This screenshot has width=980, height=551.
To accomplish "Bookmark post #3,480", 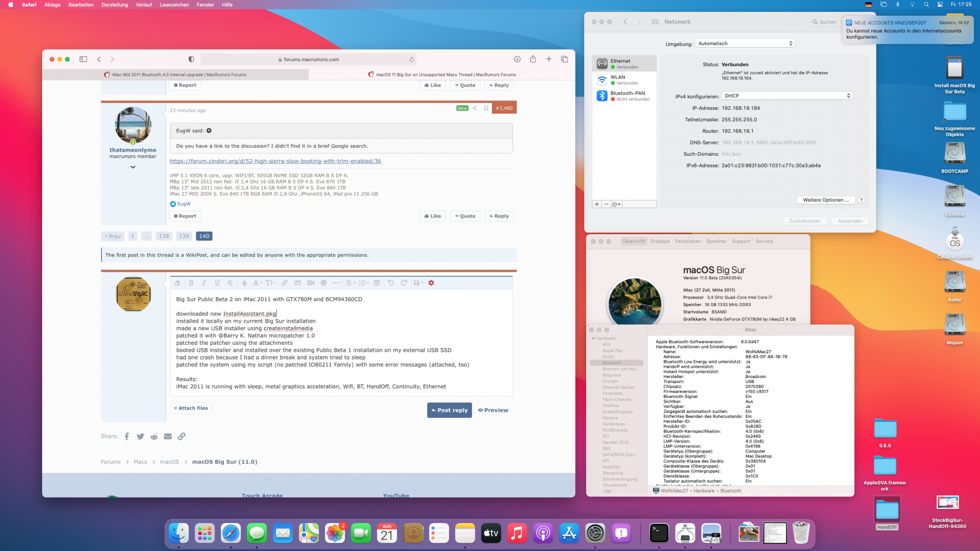I will point(486,108).
